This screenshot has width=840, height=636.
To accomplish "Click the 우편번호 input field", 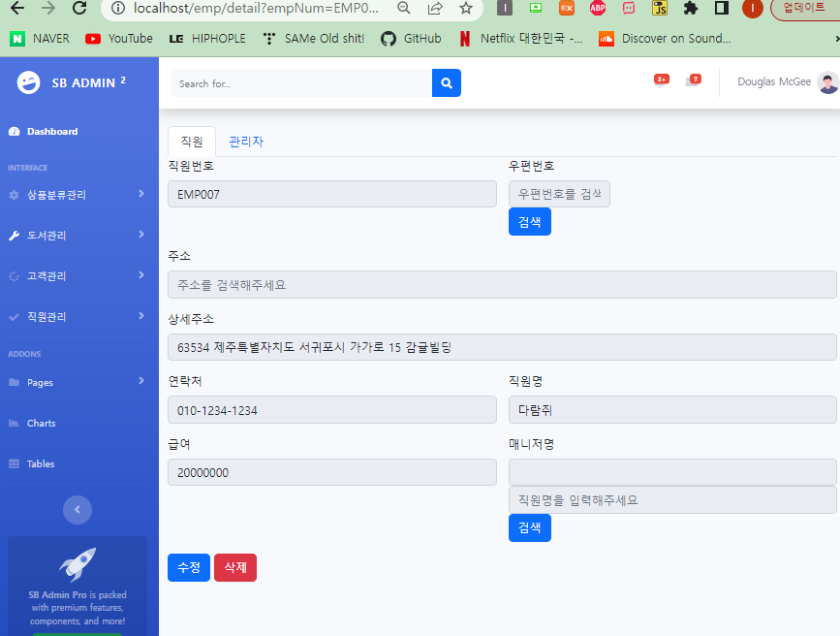I will pyautogui.click(x=559, y=194).
